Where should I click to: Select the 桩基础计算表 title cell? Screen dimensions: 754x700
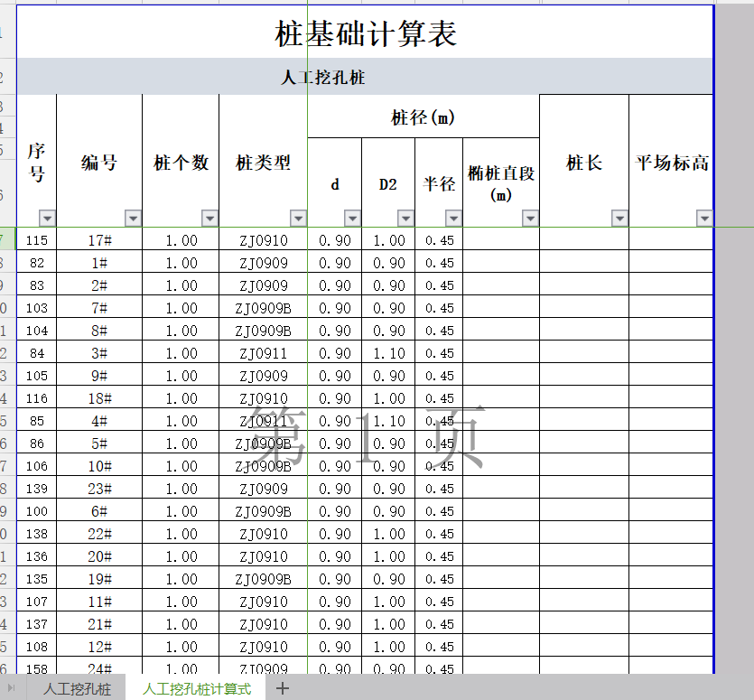[365, 33]
